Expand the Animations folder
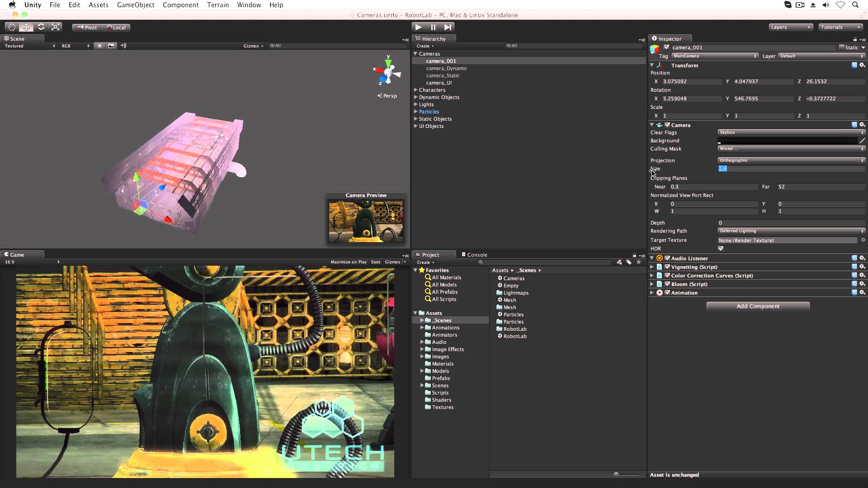Image resolution: width=868 pixels, height=488 pixels. 422,328
